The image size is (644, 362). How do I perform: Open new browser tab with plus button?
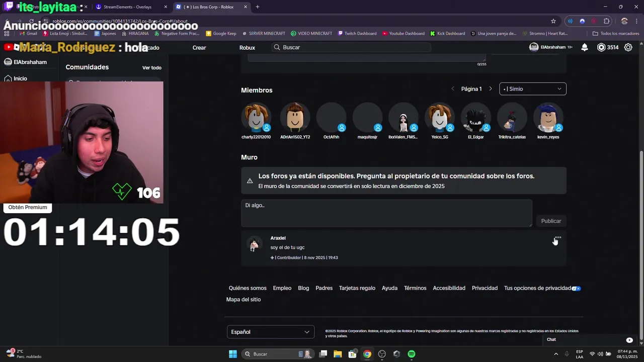(x=258, y=7)
